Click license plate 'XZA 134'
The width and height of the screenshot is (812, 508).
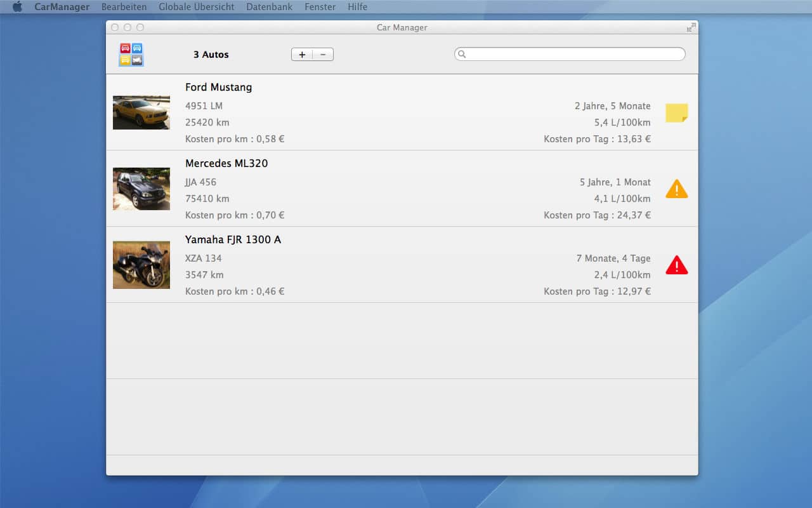pos(204,258)
